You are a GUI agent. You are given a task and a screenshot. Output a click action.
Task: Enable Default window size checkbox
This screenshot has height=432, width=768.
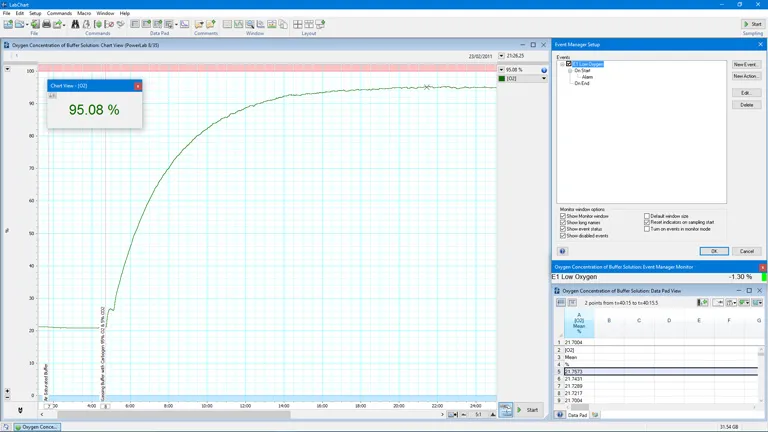[x=648, y=216]
